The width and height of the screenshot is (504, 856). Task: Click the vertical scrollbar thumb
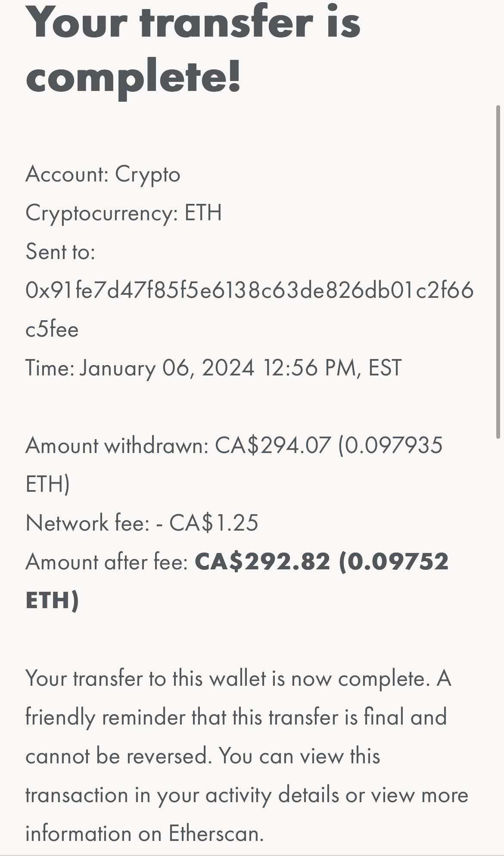click(x=499, y=272)
